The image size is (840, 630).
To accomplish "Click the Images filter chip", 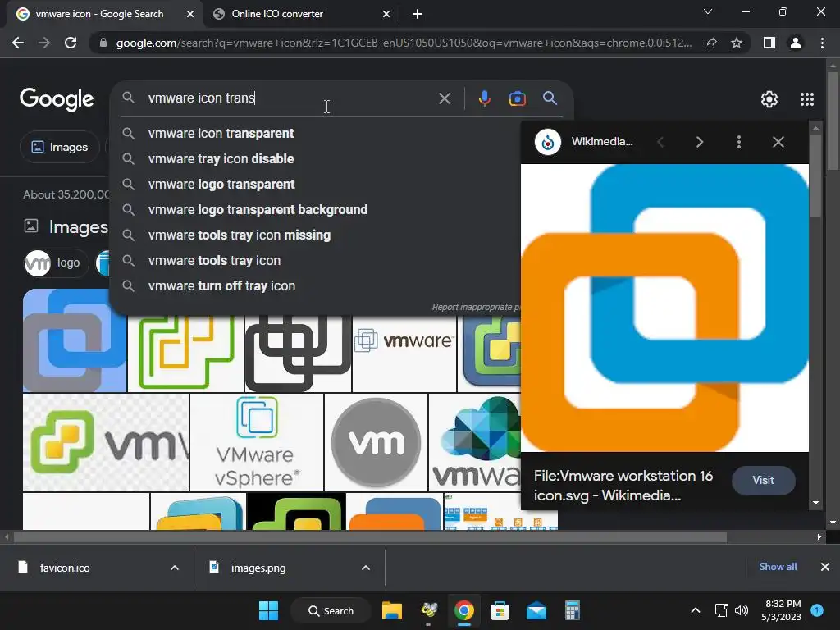I will coord(60,148).
